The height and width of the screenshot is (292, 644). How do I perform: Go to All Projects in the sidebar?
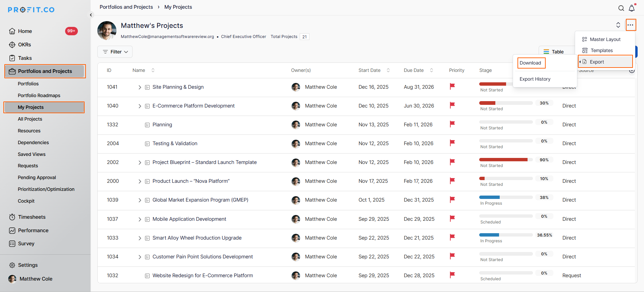point(30,119)
